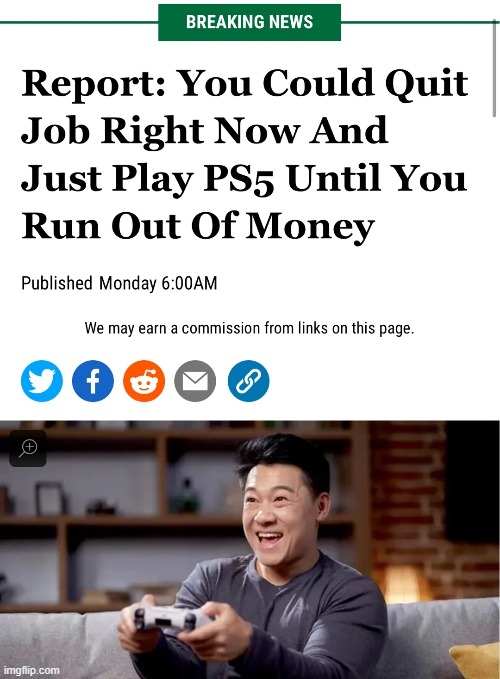Click the article headline about quitting job
Image resolution: width=500 pixels, height=679 pixels.
245,154
